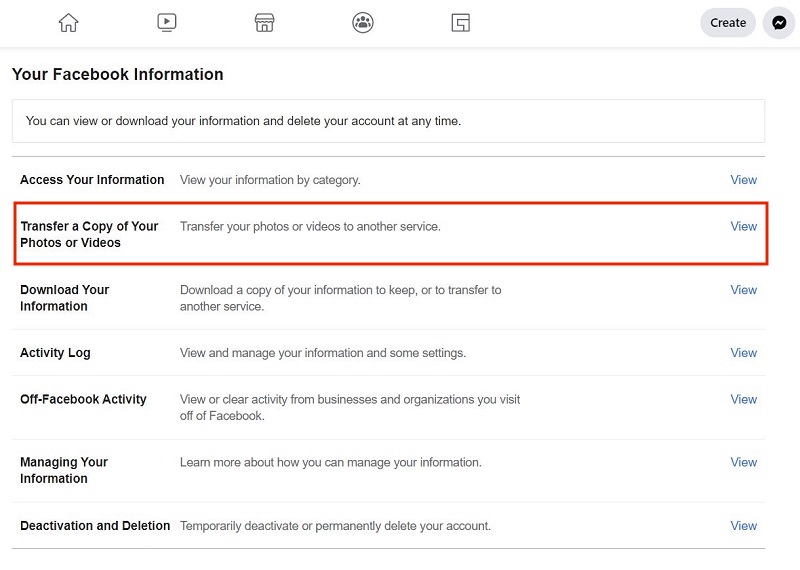Select the Download Your Information heading
This screenshot has width=800, height=570.
(65, 298)
